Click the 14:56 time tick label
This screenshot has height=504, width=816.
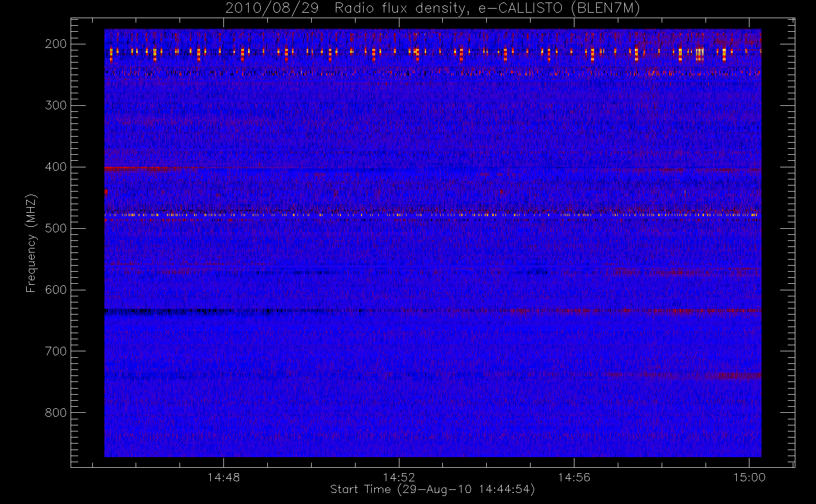574,477
